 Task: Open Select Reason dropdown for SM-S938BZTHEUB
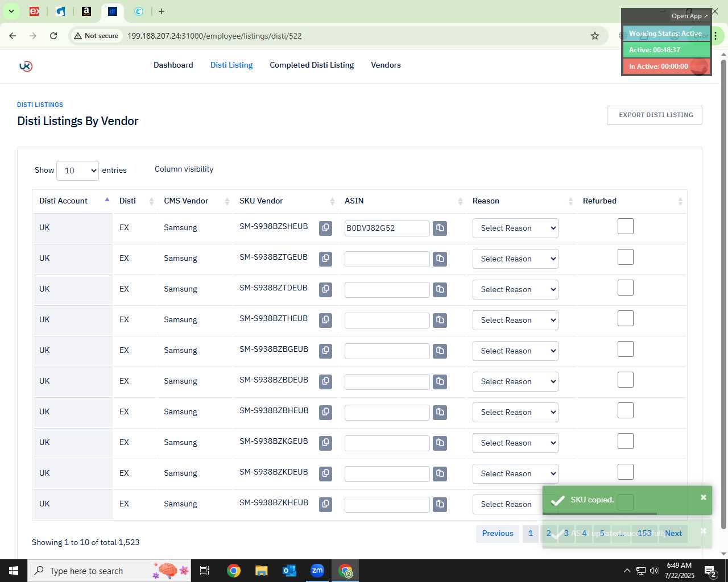515,320
